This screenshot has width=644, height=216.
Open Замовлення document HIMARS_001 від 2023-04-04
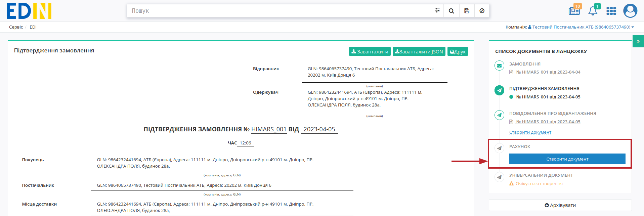pyautogui.click(x=548, y=72)
